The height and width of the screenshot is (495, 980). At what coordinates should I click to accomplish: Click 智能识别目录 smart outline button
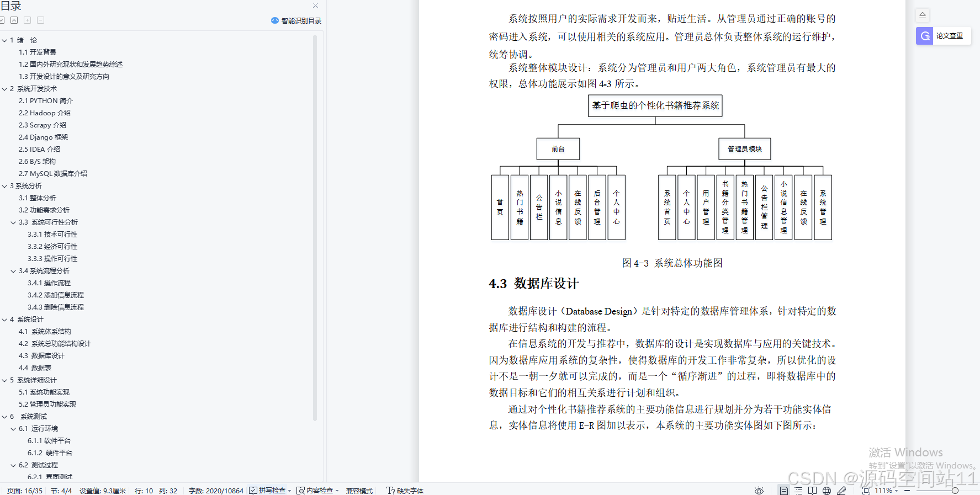pyautogui.click(x=296, y=20)
